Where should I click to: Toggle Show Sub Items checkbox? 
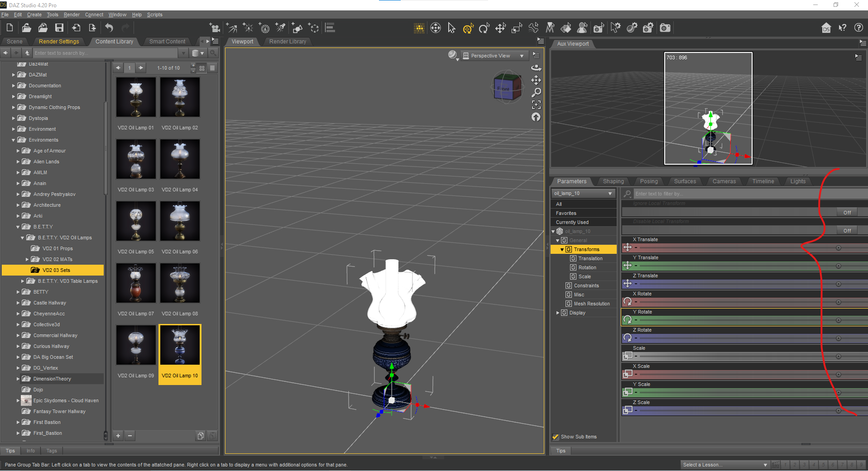click(556, 437)
